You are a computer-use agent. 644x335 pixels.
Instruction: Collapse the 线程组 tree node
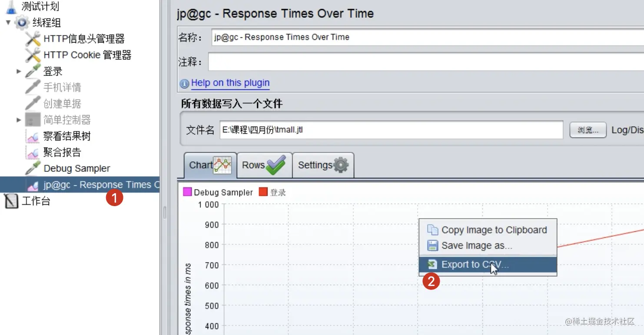(8, 23)
